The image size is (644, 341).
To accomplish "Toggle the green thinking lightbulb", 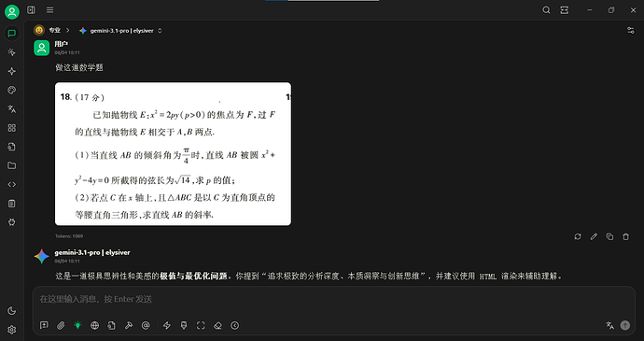I will (77, 325).
